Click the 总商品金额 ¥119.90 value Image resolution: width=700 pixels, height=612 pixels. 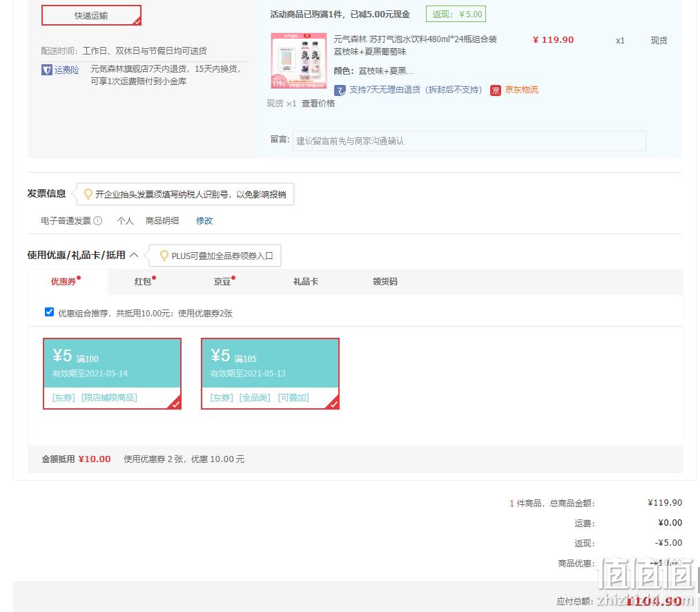(x=665, y=503)
